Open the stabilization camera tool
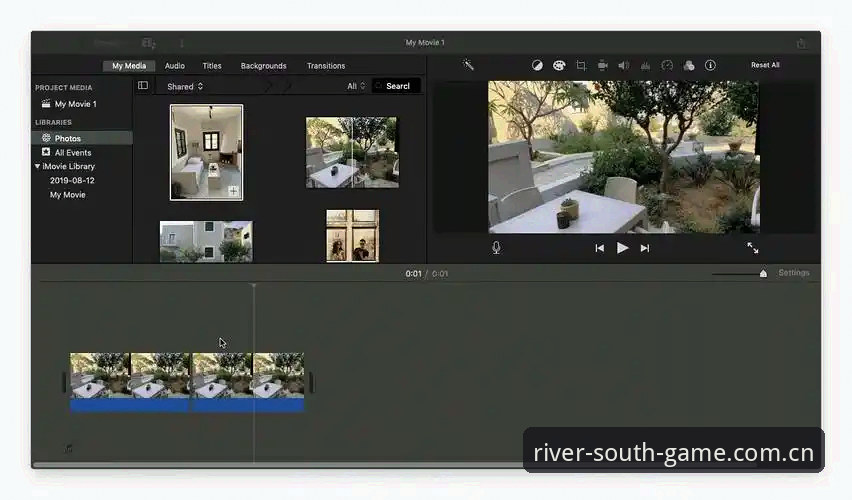Viewport: 852px width, 500px height. click(603, 65)
